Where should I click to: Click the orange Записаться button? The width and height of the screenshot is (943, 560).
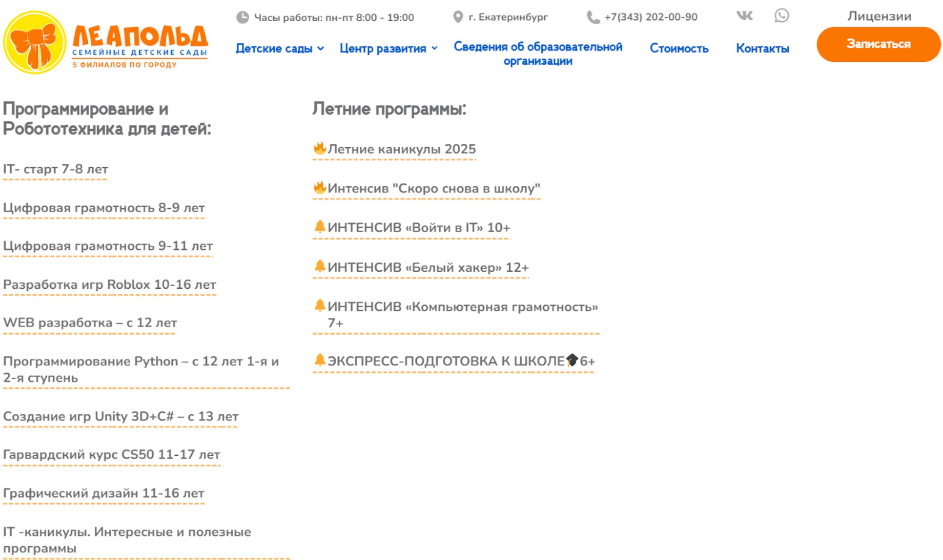pos(878,44)
